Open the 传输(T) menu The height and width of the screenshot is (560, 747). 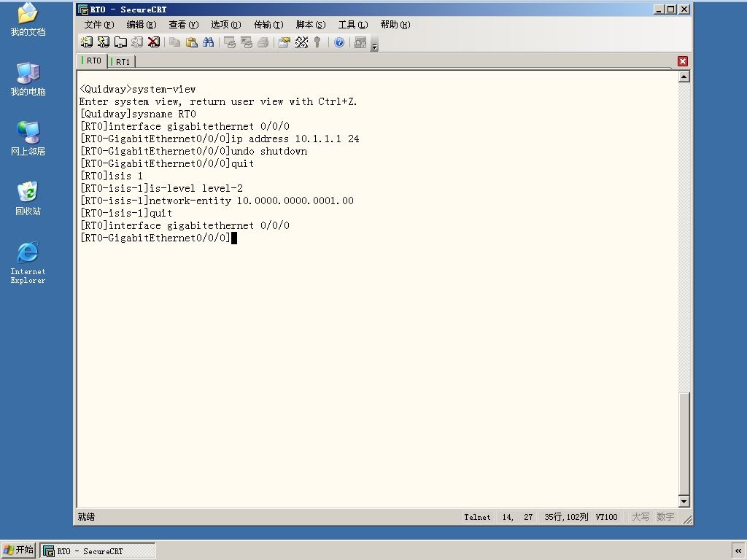[x=268, y=25]
